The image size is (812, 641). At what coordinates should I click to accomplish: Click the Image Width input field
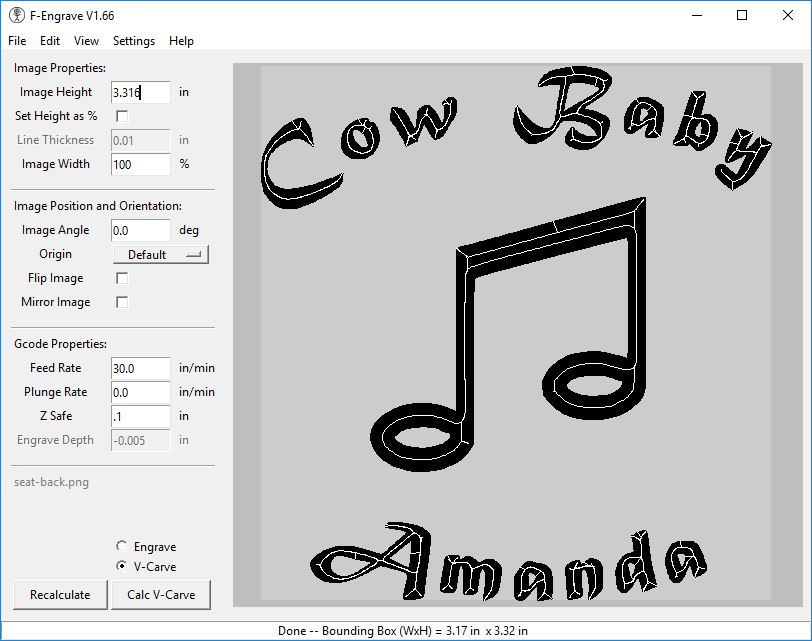pyautogui.click(x=140, y=164)
